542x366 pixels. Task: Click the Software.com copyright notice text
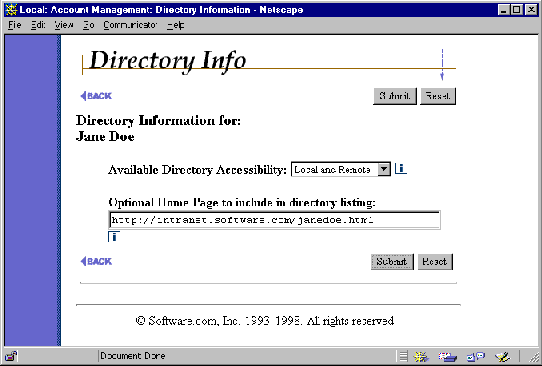pyautogui.click(x=265, y=321)
